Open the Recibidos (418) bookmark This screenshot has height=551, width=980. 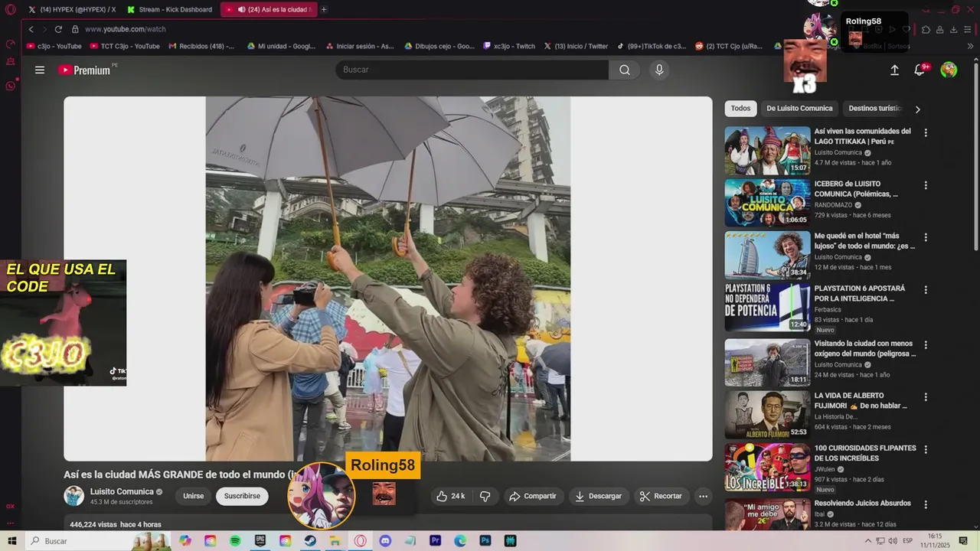point(202,46)
